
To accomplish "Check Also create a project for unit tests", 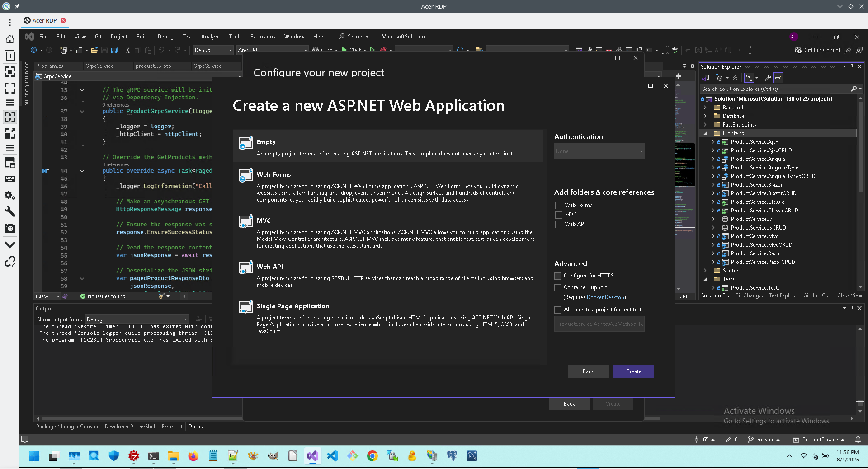I will click(558, 310).
